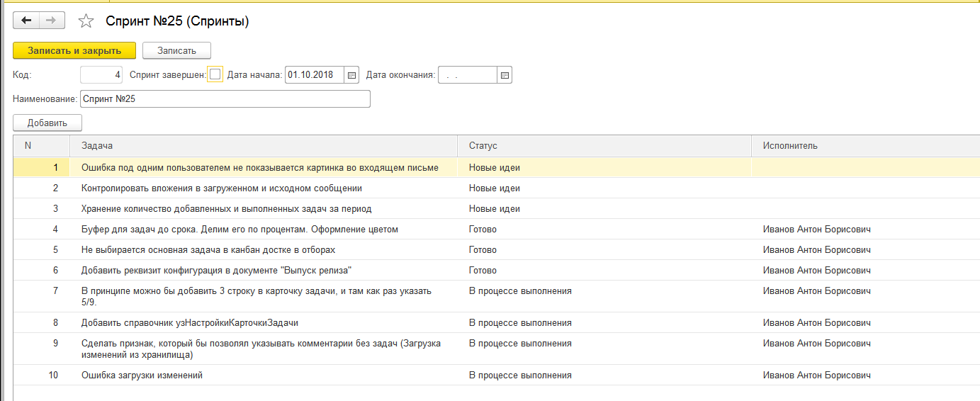
Task: Click executor Иванов Антон Борисович in row 10
Action: pos(817,375)
